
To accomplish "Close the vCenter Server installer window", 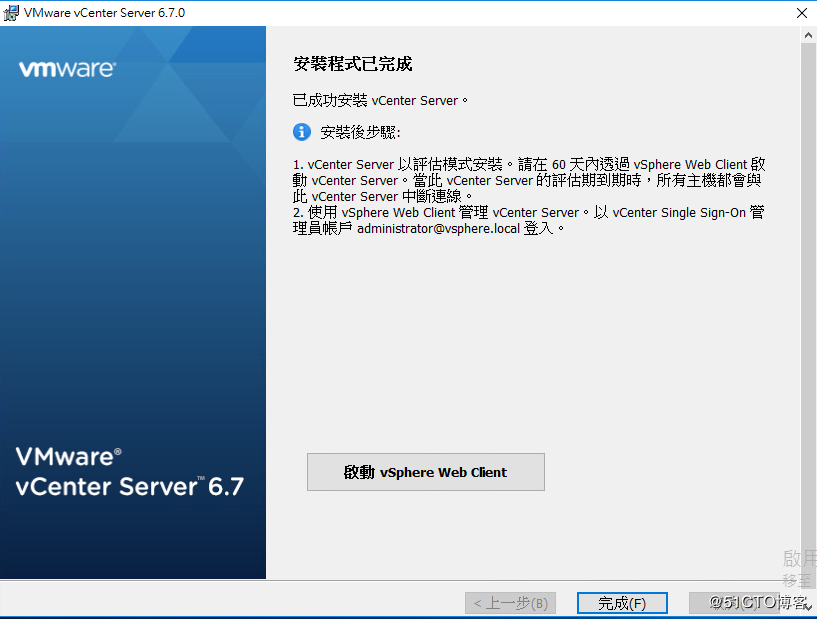I will pos(802,13).
